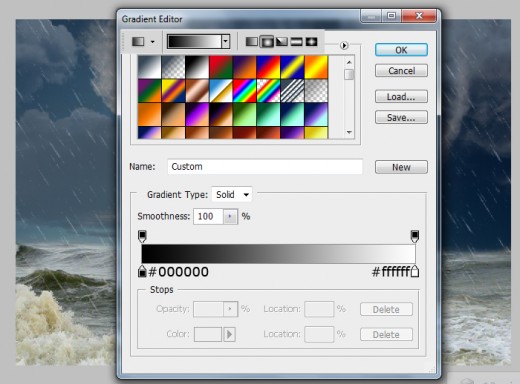Open the Gradient tool preset picker arrow
The height and width of the screenshot is (384, 520).
click(153, 42)
